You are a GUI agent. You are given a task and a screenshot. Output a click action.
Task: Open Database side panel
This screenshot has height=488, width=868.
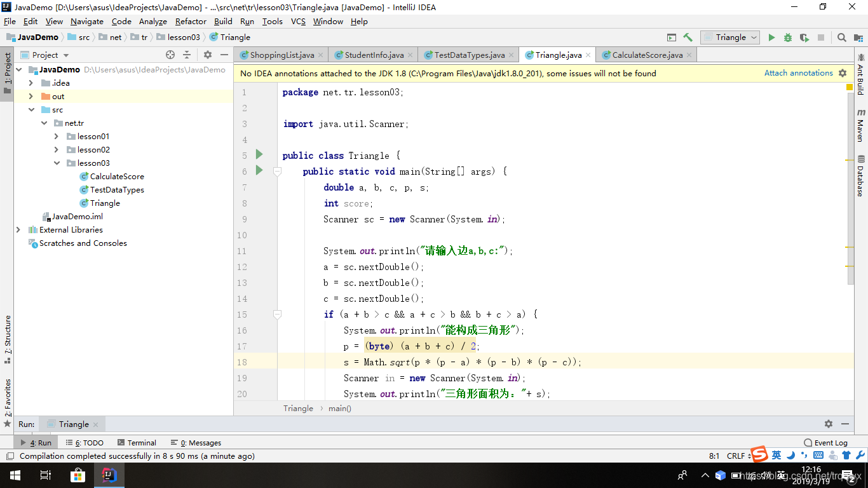[861, 176]
